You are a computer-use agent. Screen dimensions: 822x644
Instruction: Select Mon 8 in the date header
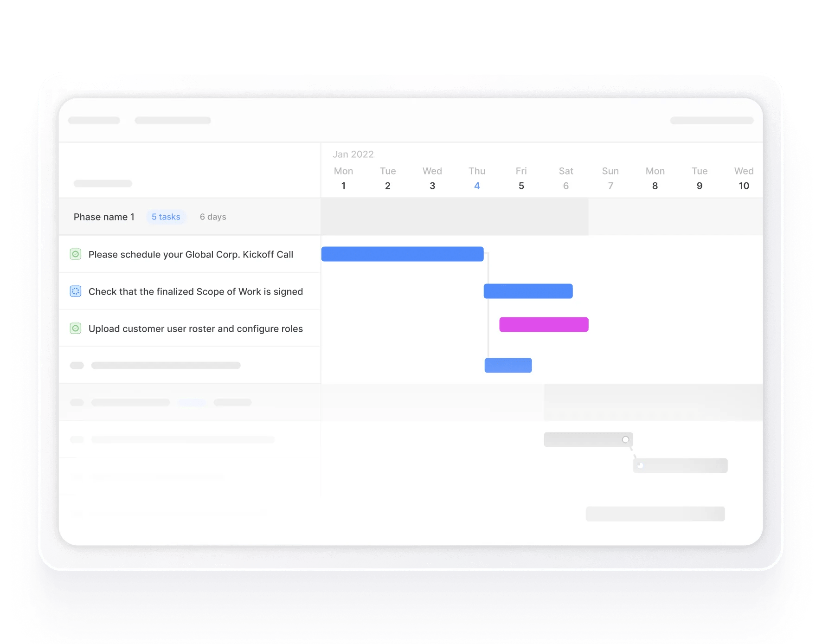point(655,178)
